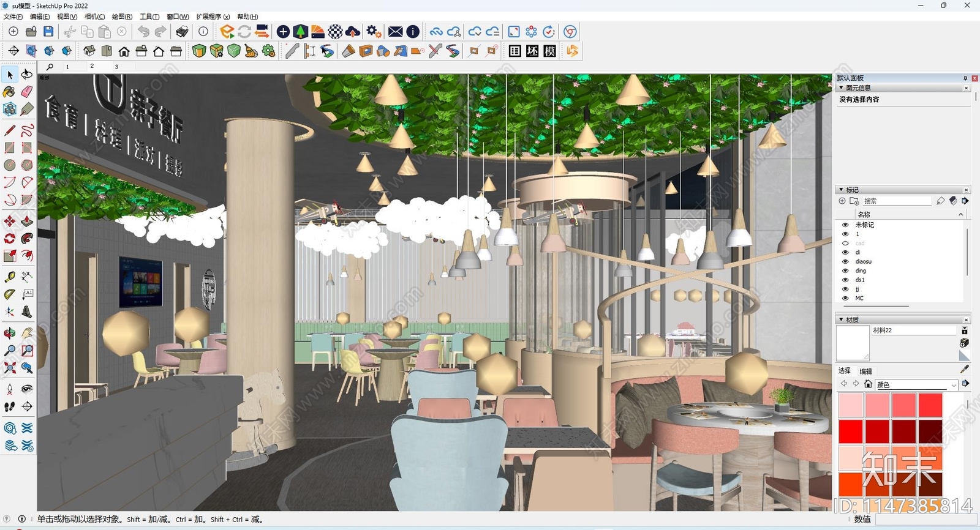Open the 文件(F) menu
This screenshot has height=530, width=980.
pos(13,17)
